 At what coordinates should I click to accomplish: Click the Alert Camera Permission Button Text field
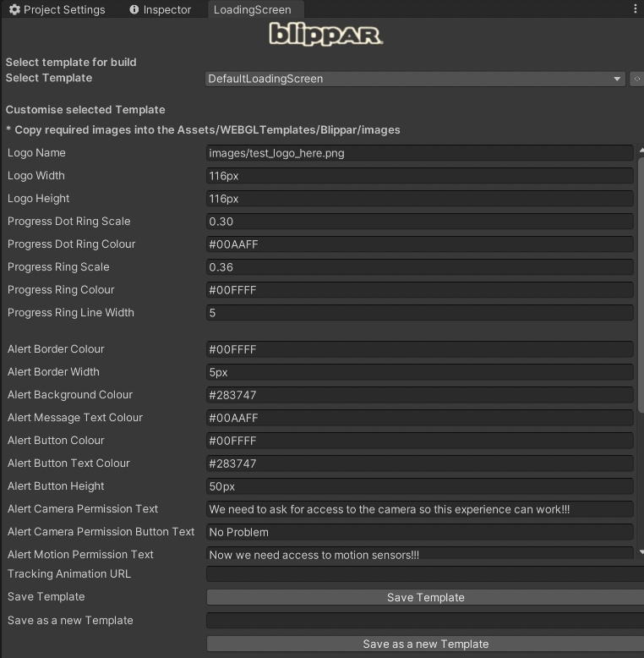point(419,532)
